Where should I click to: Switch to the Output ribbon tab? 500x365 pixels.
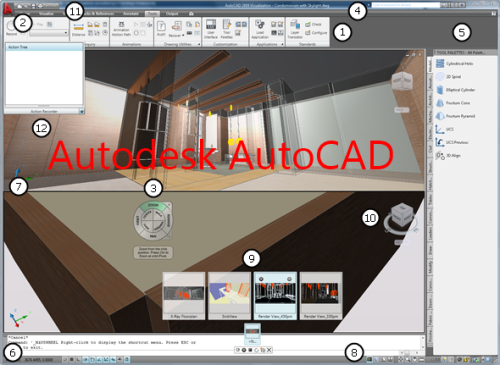[172, 14]
